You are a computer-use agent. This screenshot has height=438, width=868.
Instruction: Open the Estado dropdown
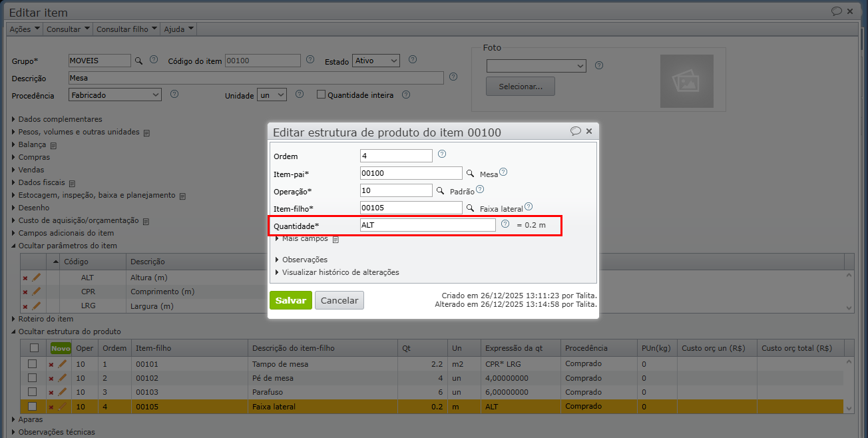pyautogui.click(x=376, y=61)
